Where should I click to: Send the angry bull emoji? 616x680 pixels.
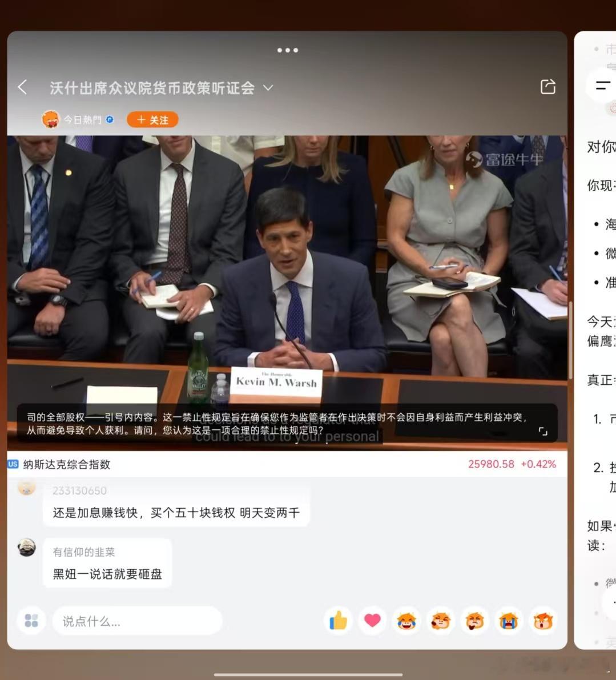tap(475, 621)
